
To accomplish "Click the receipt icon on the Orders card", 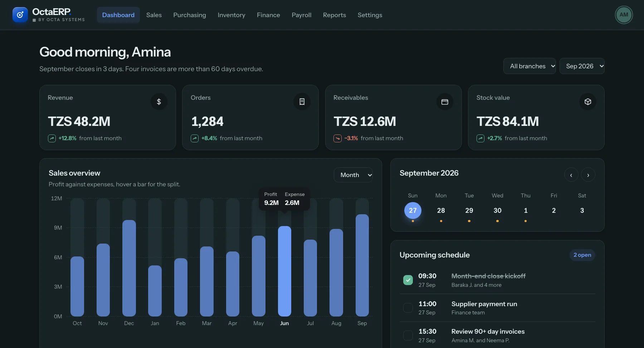I will tap(302, 102).
